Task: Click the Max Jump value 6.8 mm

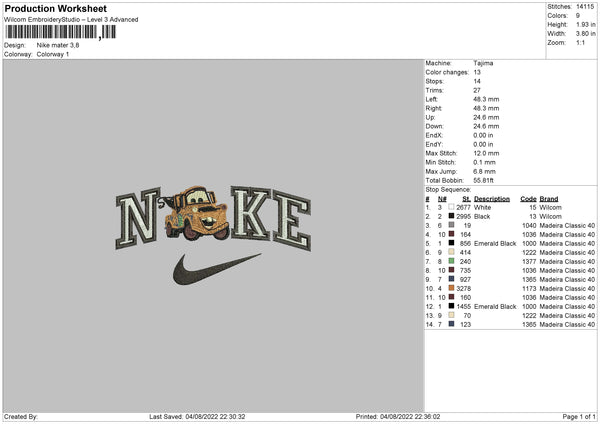Action: click(484, 171)
